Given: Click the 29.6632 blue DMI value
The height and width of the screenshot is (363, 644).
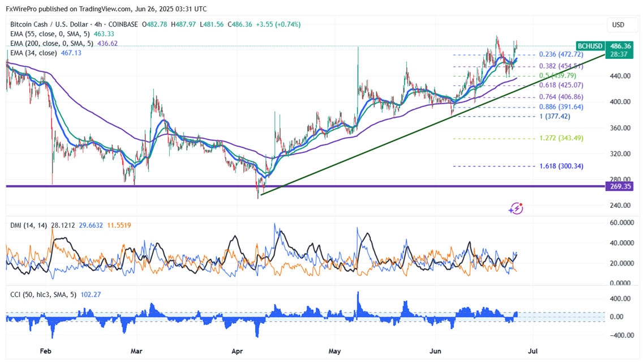Looking at the screenshot, I should tap(91, 225).
